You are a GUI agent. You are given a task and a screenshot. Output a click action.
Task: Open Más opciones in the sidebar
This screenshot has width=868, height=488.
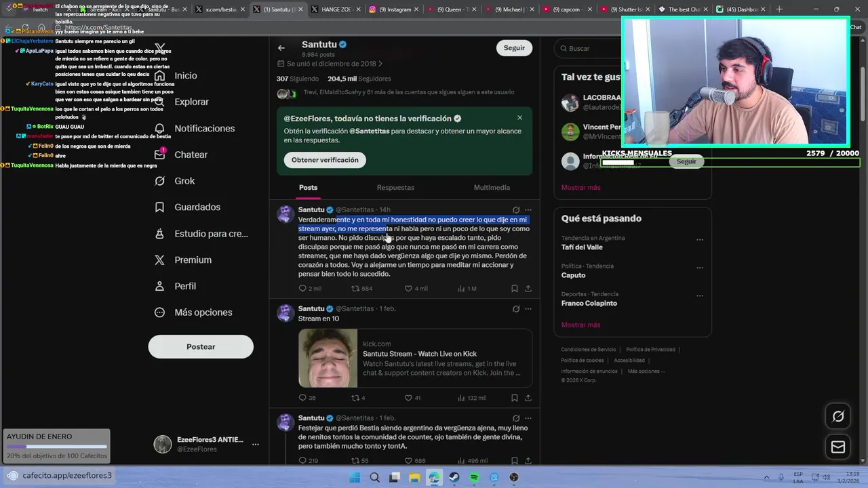(x=193, y=312)
